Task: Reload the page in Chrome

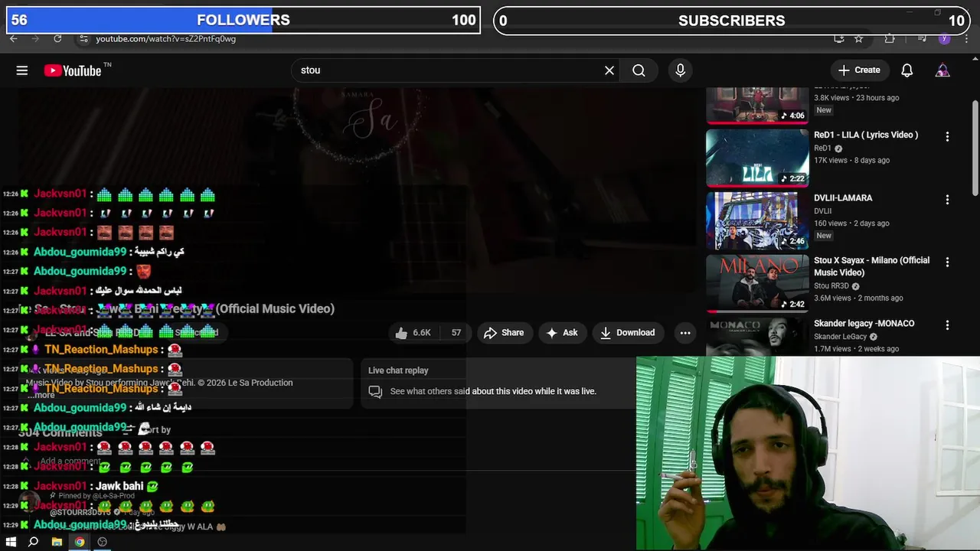Action: [57, 38]
